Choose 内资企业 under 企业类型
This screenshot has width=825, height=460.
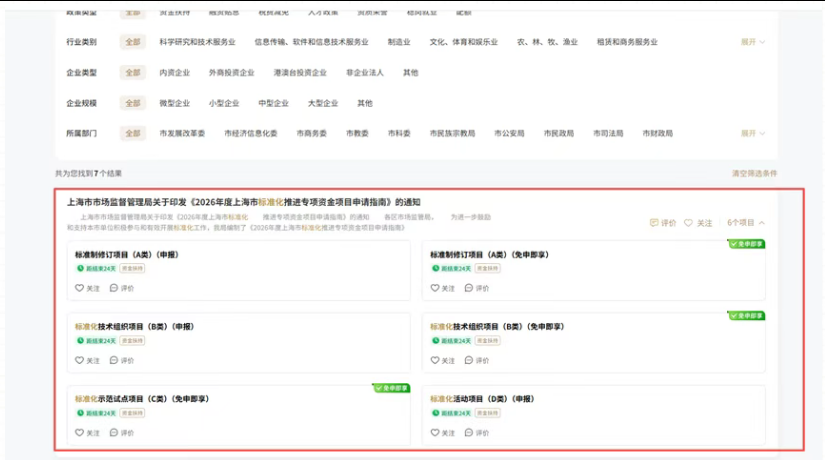(x=175, y=72)
